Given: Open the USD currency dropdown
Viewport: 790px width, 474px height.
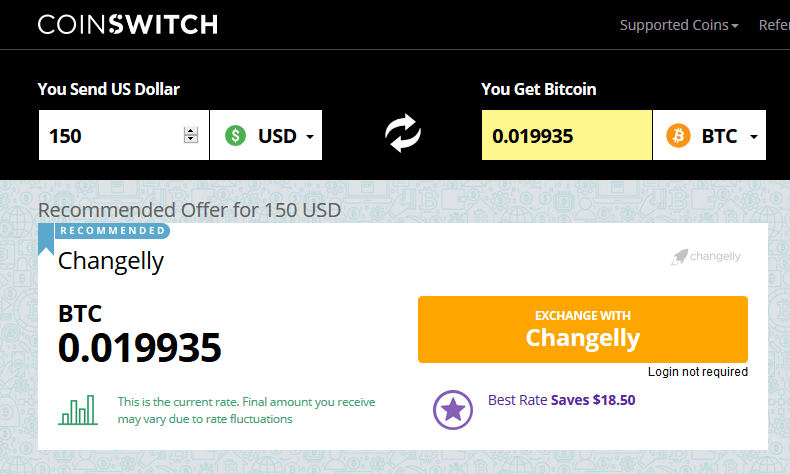Looking at the screenshot, I should click(266, 135).
